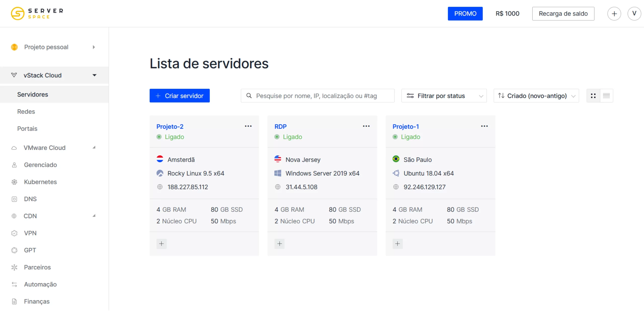Go to Kubernetes in sidebar
Viewport: 644px width, 321px height.
[x=40, y=182]
